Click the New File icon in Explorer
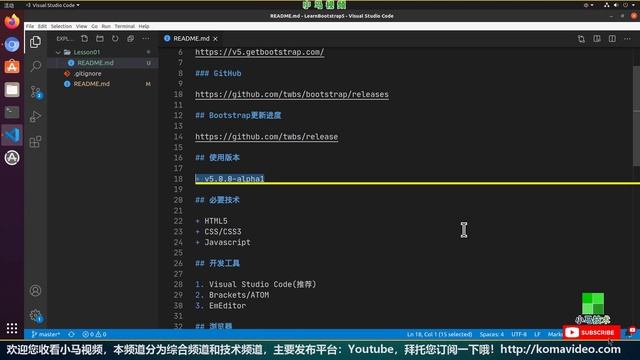Viewport: 640px width, 360px height. click(84, 39)
